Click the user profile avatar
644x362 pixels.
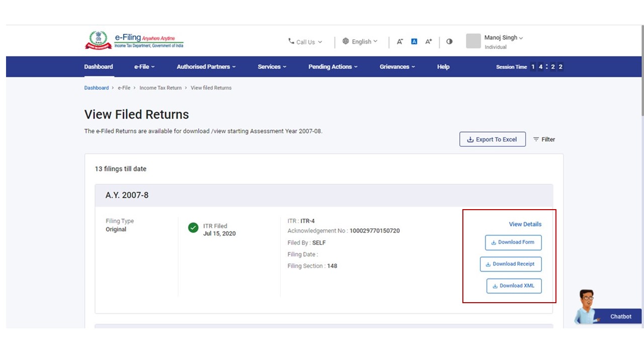(x=473, y=41)
